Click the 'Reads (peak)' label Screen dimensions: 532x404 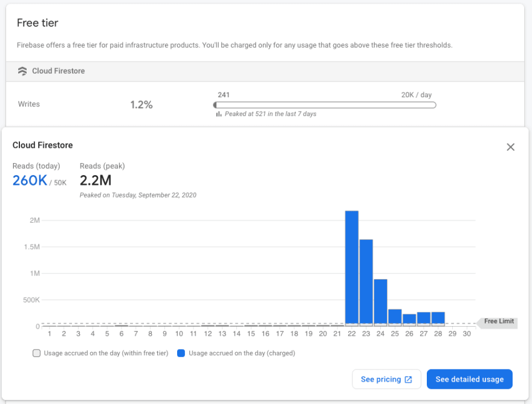(102, 166)
